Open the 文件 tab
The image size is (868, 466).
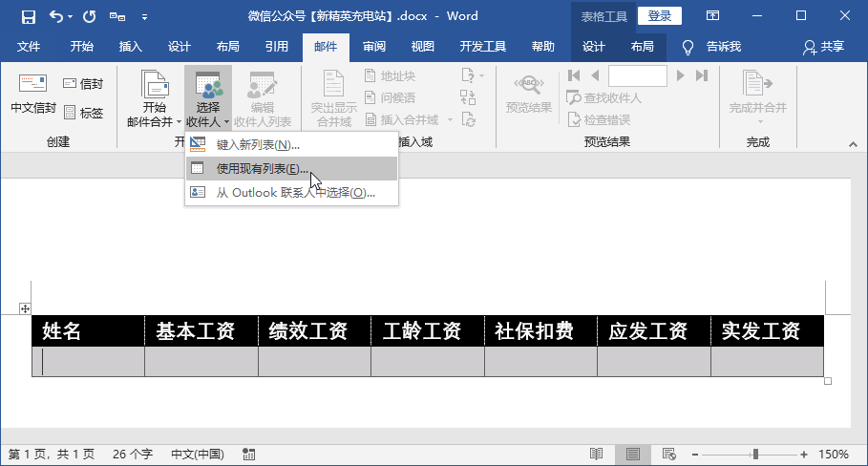(29, 47)
